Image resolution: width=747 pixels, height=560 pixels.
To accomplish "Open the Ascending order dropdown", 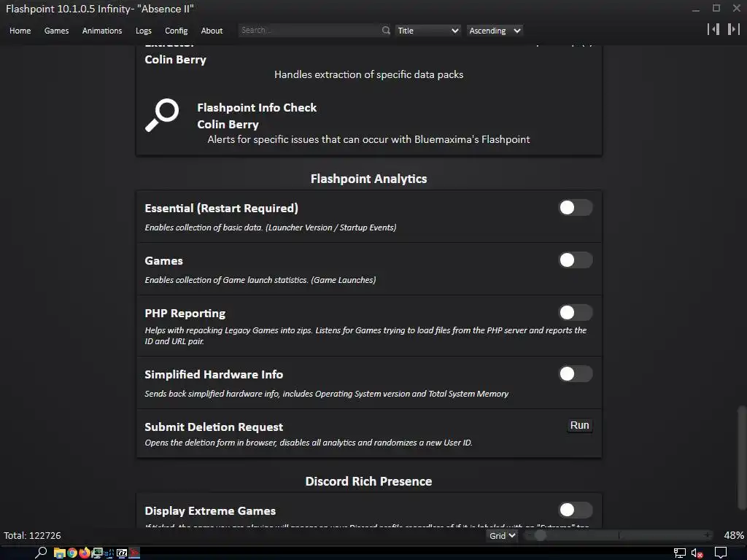I will point(495,31).
